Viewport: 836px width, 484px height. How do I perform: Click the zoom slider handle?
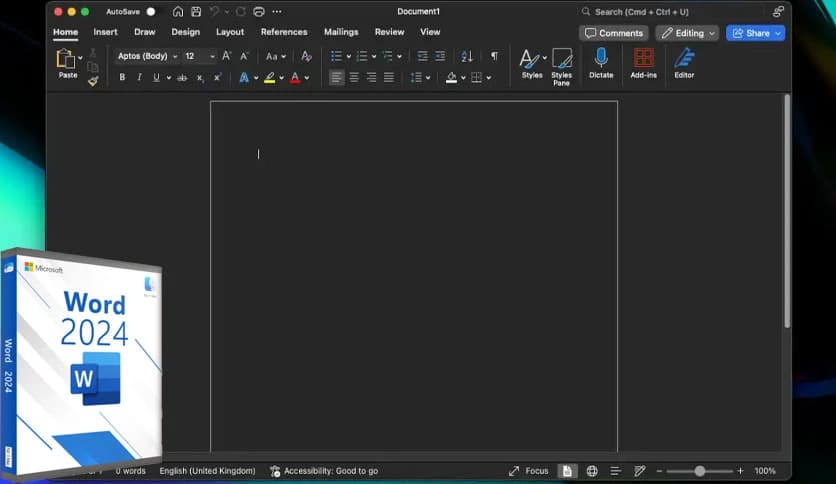coord(700,471)
